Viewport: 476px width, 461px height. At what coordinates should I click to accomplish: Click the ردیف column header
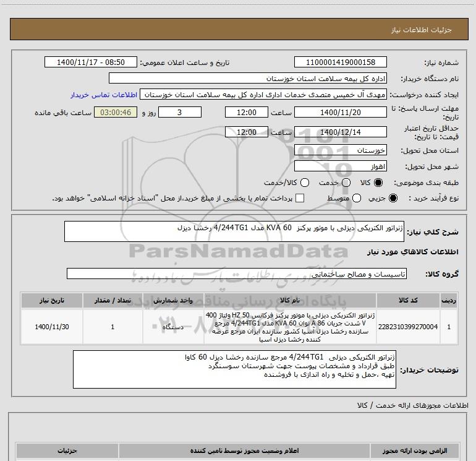click(x=449, y=300)
